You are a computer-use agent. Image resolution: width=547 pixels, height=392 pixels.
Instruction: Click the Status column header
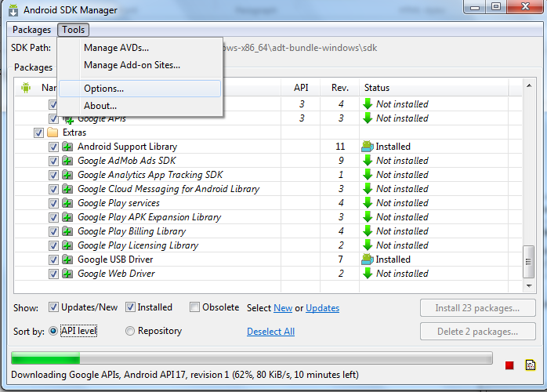(x=433, y=88)
